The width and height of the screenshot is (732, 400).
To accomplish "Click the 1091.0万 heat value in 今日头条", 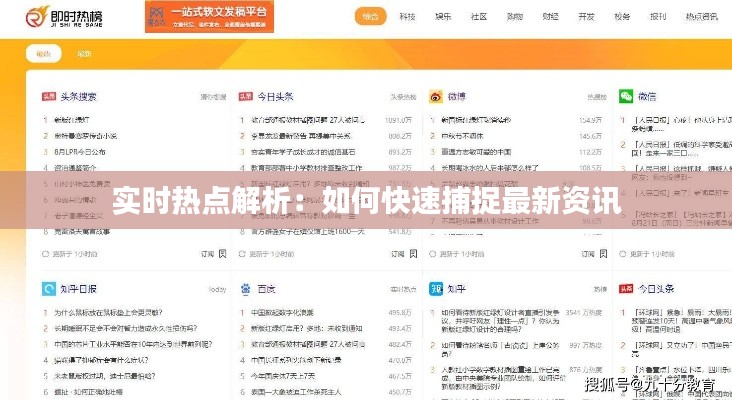I will (x=398, y=120).
